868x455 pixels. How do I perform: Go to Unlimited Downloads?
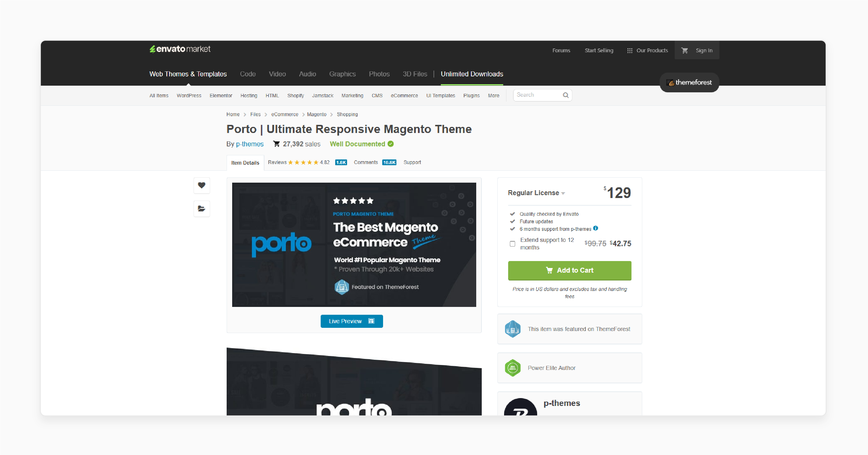[x=472, y=74]
